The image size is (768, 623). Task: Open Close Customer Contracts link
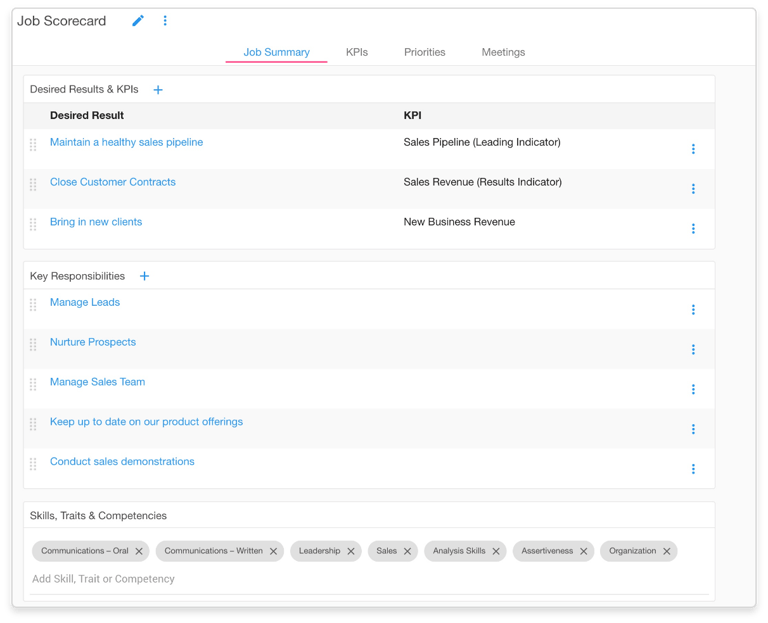[113, 182]
